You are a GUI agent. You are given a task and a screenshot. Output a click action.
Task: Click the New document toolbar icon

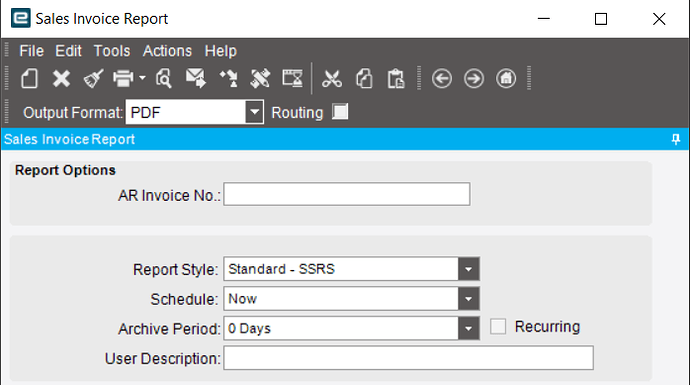tap(29, 79)
